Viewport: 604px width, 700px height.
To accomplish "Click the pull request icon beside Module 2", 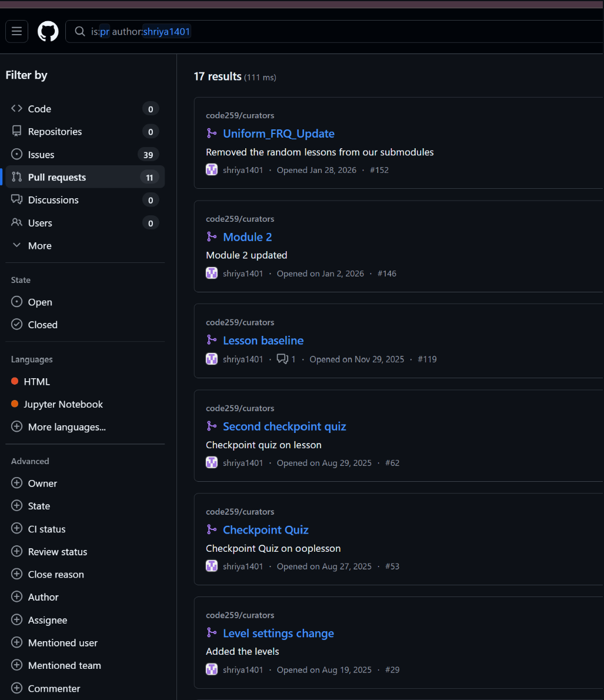I will [212, 237].
